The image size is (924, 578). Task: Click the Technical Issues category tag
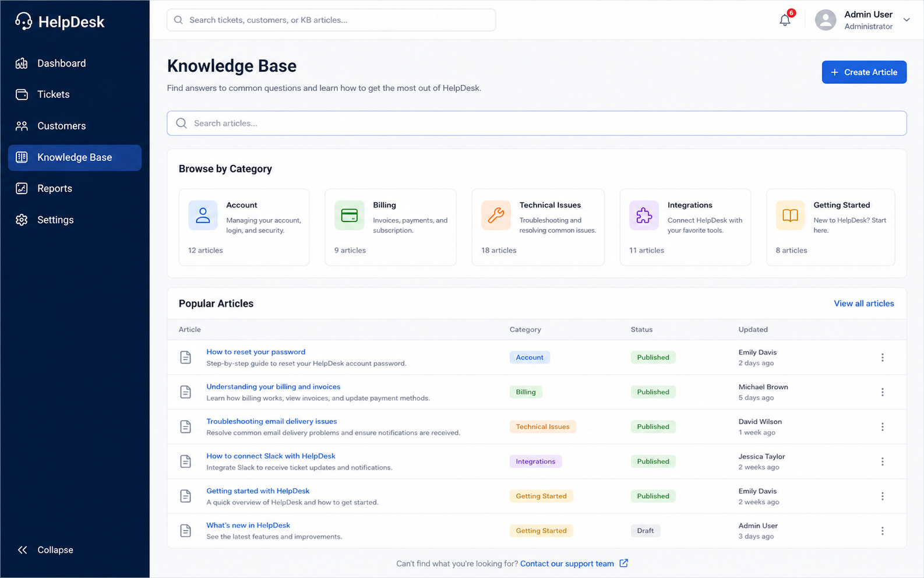tap(542, 427)
